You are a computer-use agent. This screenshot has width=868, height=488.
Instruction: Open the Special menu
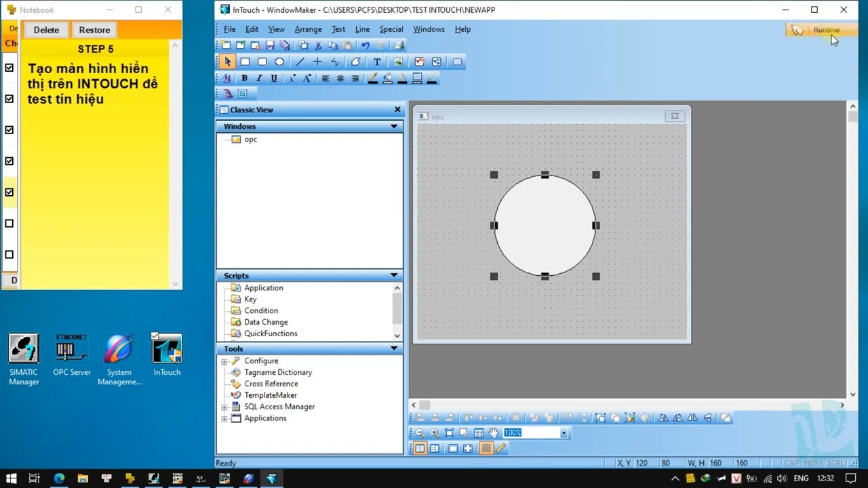pyautogui.click(x=391, y=29)
